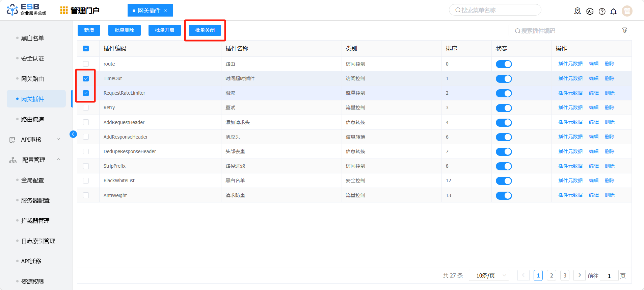The width and height of the screenshot is (644, 290).
Task: Collapse sidebar with the round arrow button
Action: tap(73, 134)
